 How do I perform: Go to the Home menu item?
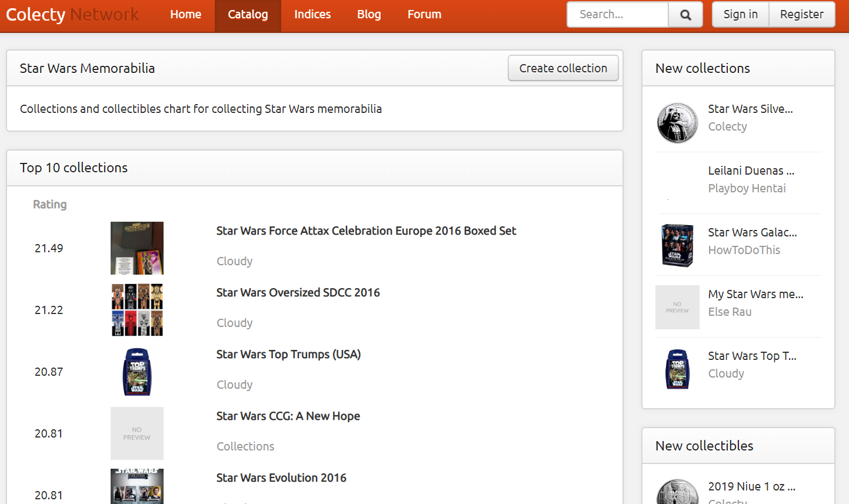(185, 14)
